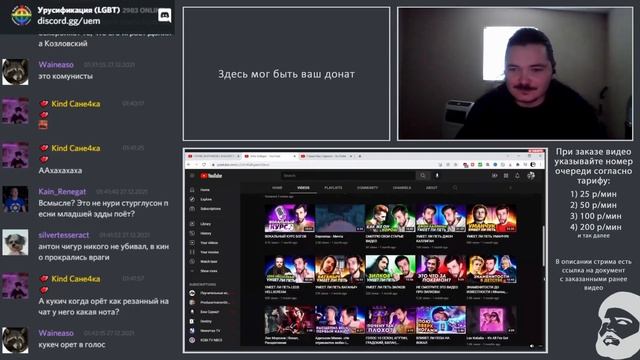The width and height of the screenshot is (640, 360).
Task: Start voice search with the microphone icon
Action: click(437, 176)
